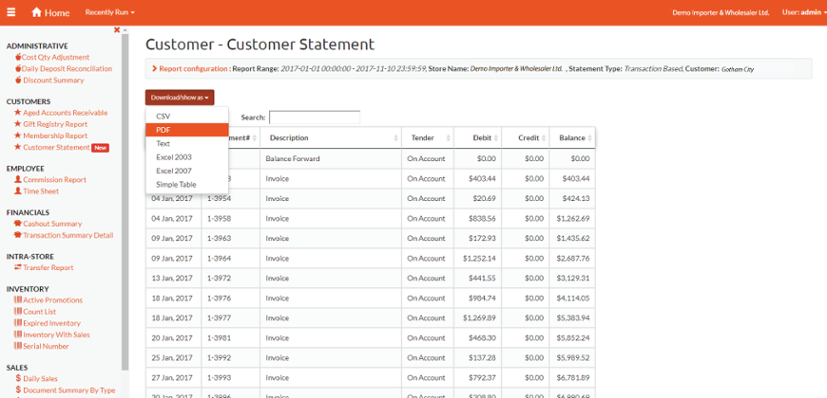Image resolution: width=827 pixels, height=398 pixels.
Task: Toggle the Download/show as dropdown button
Action: point(180,98)
